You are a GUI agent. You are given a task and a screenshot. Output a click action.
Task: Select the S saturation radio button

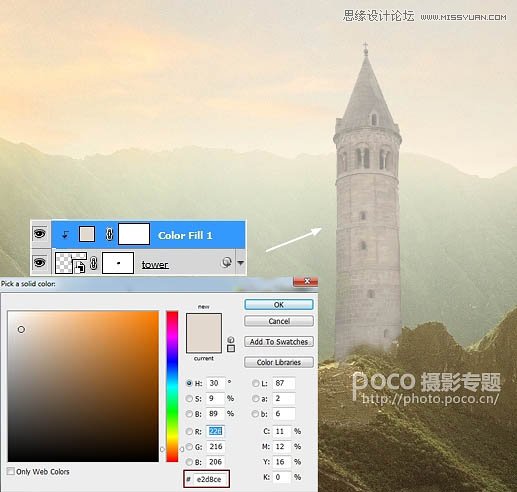point(189,398)
